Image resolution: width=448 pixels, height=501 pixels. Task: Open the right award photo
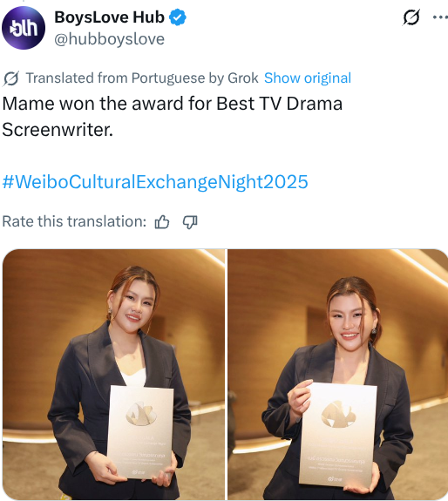click(338, 375)
